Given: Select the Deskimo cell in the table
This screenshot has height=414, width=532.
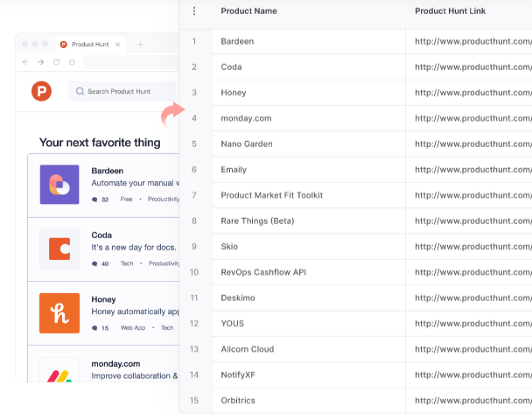Looking at the screenshot, I should [236, 298].
